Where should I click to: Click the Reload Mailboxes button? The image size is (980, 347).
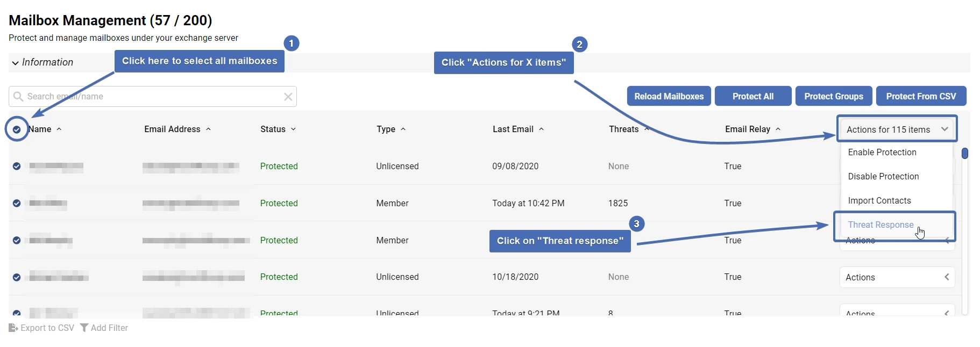click(669, 96)
